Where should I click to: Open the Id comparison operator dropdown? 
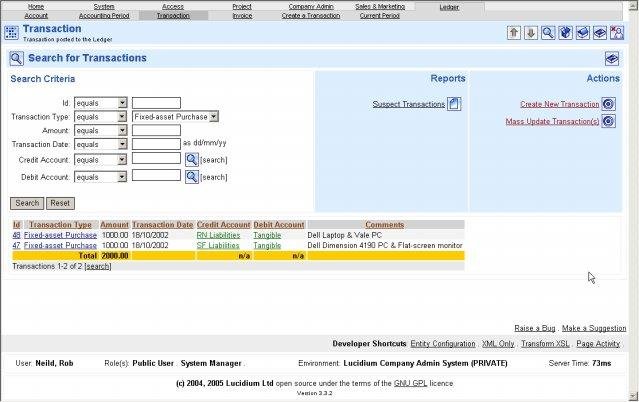point(101,103)
